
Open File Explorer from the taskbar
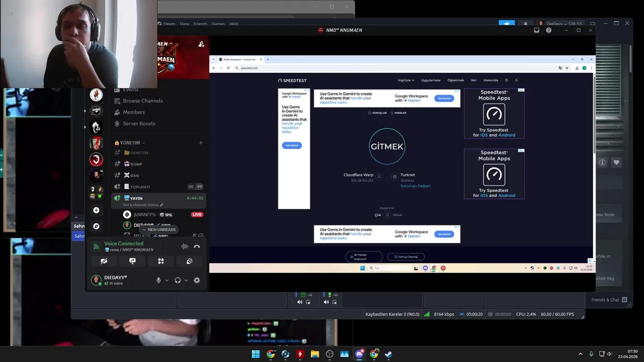coord(315,354)
